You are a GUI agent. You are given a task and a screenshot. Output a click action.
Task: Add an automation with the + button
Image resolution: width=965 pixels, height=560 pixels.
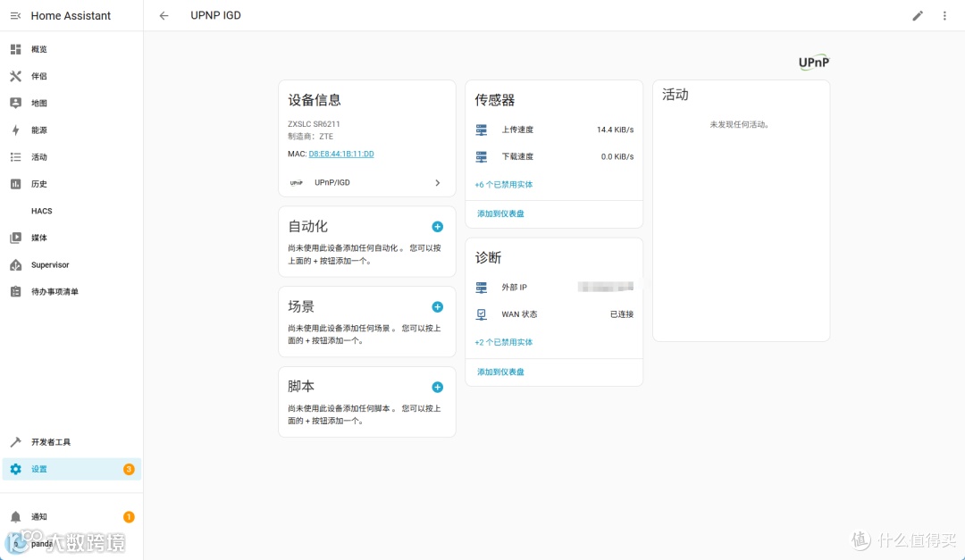[437, 226]
